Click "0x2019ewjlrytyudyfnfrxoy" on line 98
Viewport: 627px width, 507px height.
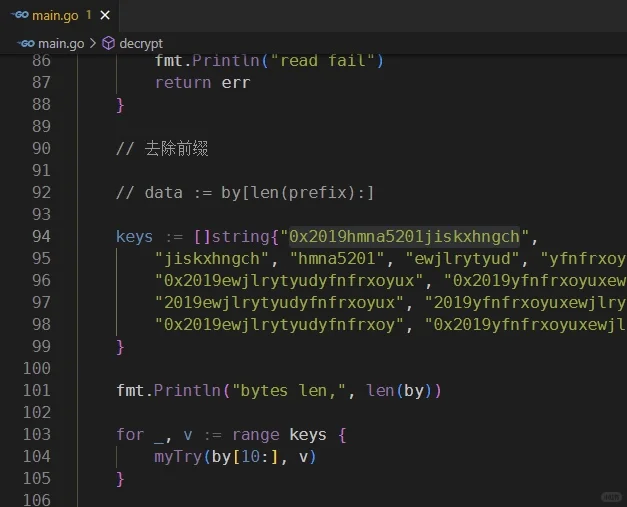[280, 325]
